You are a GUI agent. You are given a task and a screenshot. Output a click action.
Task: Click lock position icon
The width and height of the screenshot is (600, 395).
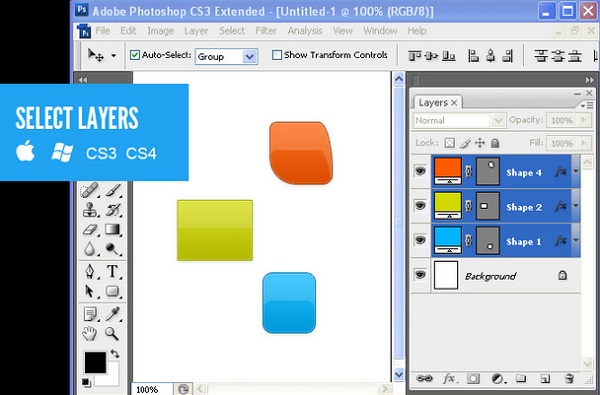[x=480, y=143]
